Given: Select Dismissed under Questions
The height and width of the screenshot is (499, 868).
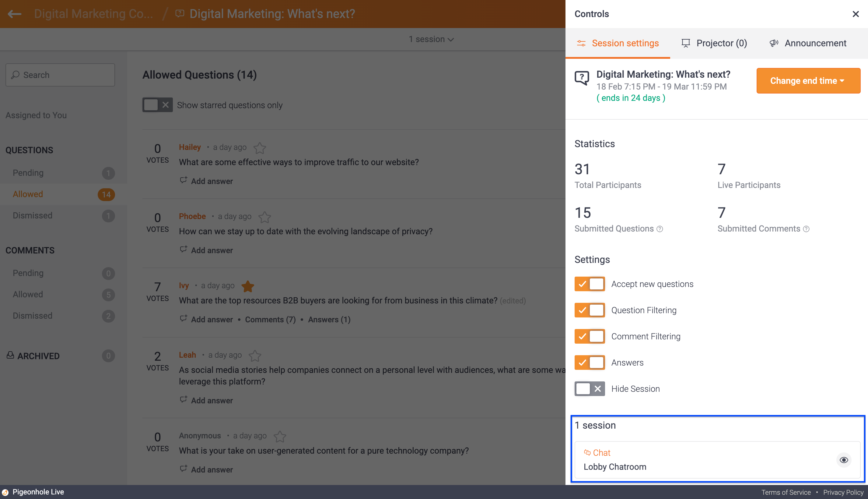Looking at the screenshot, I should point(63,216).
